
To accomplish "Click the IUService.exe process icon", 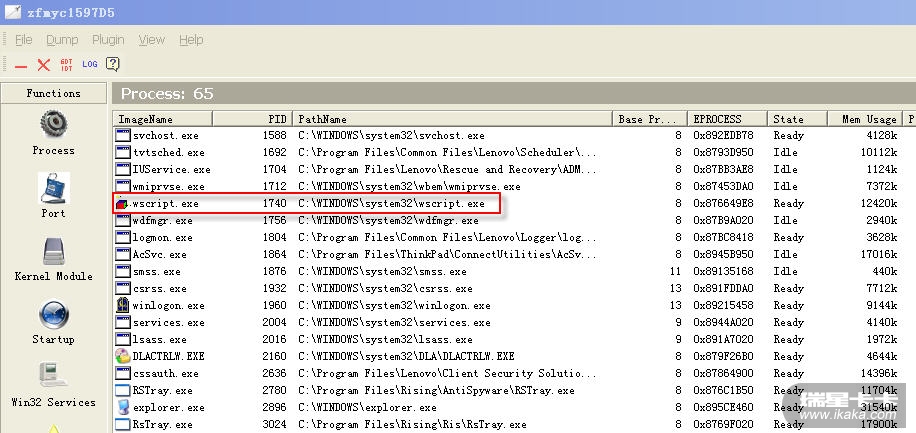I will (x=123, y=169).
